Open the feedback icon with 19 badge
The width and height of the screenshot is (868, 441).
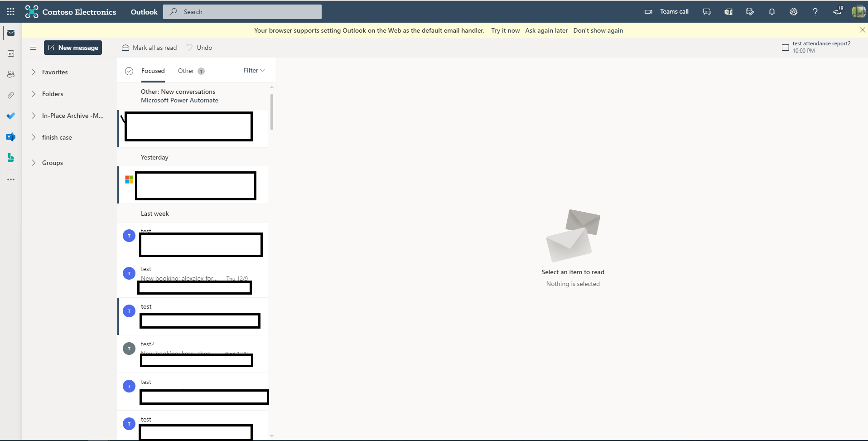point(838,11)
